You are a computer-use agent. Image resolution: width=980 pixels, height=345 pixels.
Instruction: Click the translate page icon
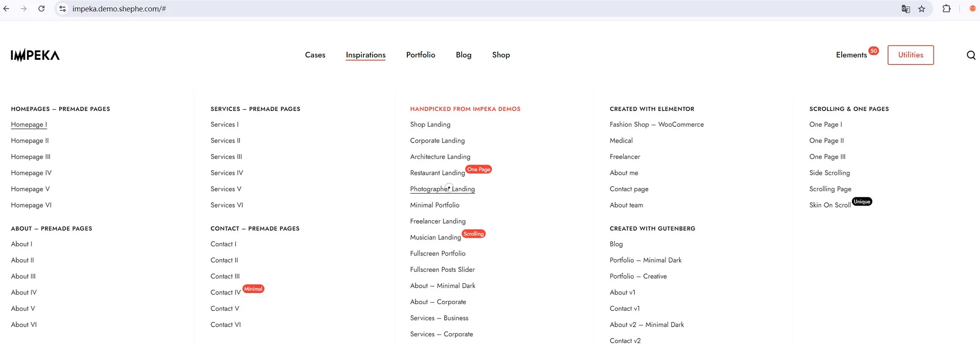click(x=905, y=9)
